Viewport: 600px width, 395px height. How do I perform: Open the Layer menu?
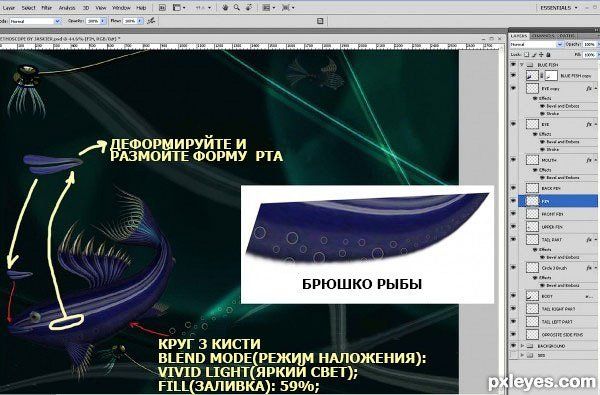pyautogui.click(x=8, y=8)
